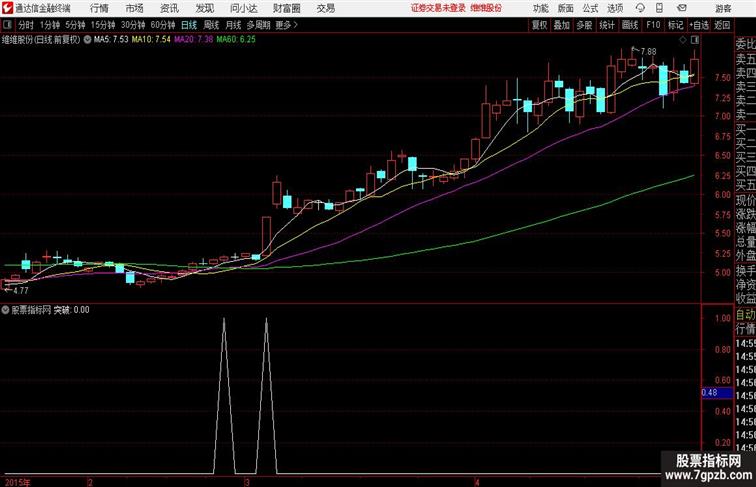The width and height of the screenshot is (756, 487).
Task: Open the 版面 menu
Action: point(565,8)
